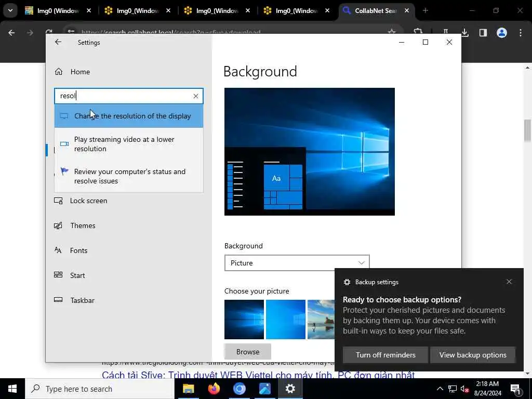Click the desktop background preview image

pyautogui.click(x=310, y=151)
